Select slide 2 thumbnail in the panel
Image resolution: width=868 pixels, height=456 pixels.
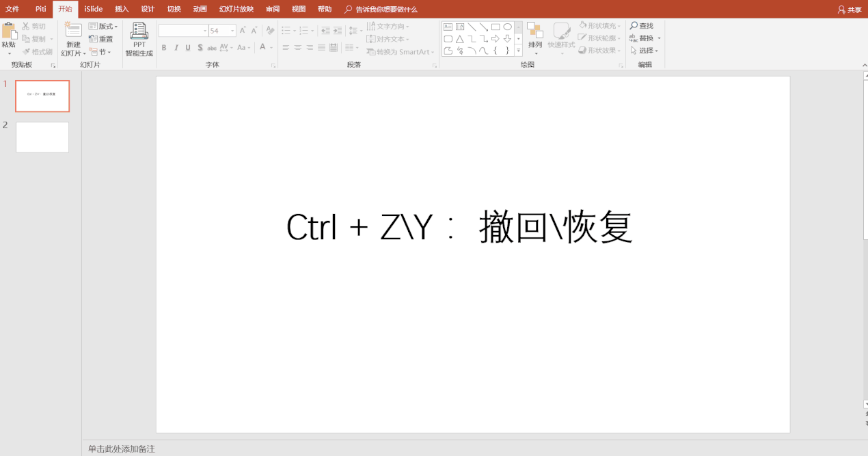42,137
